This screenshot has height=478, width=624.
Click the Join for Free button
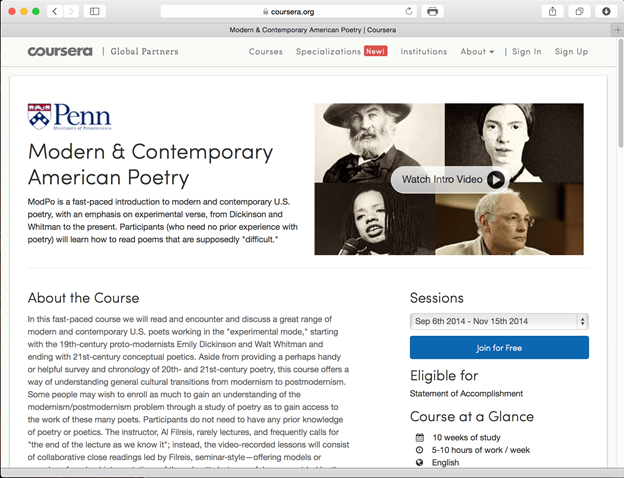pos(499,347)
